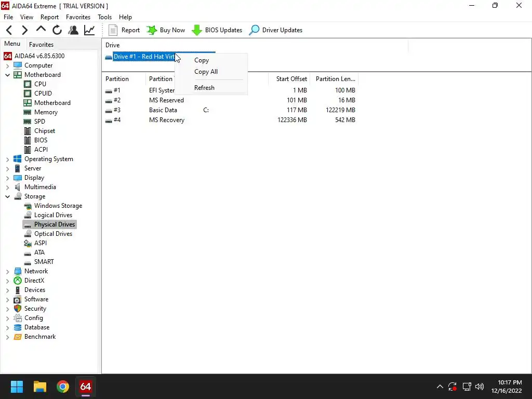Open the File menu
This screenshot has width=532, height=399.
point(8,17)
